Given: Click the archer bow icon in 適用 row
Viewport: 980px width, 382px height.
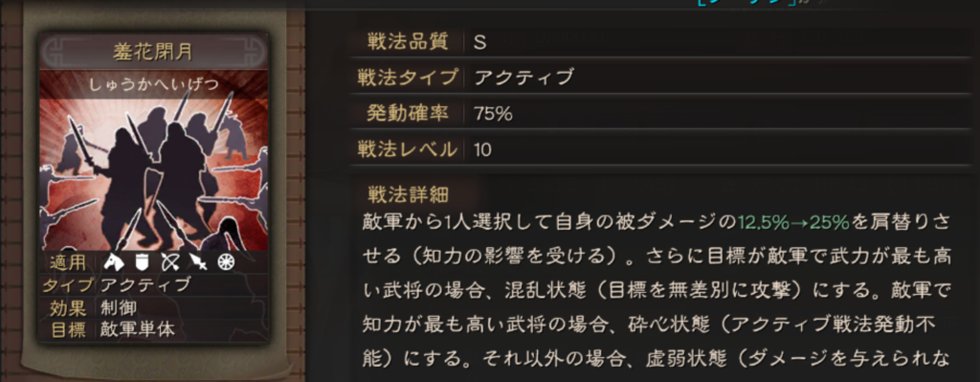Looking at the screenshot, I should tap(168, 262).
